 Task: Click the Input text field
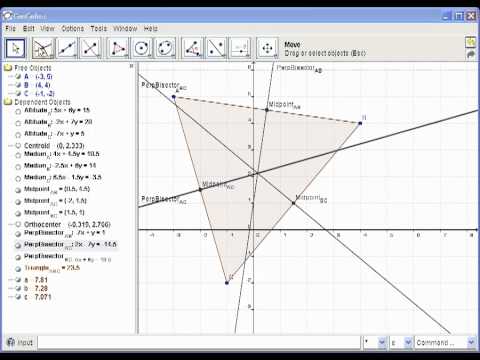[199, 342]
